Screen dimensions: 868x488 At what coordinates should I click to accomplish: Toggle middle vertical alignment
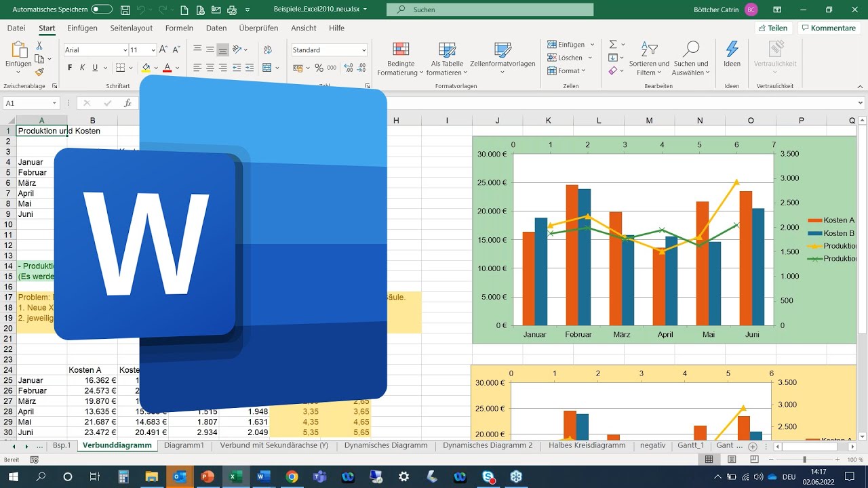pos(210,49)
